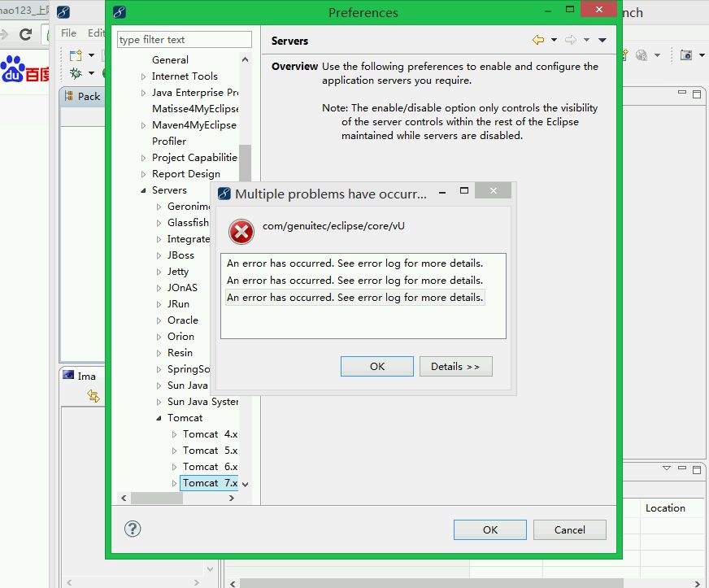
Task: Open the File menu in workbench
Action: [x=69, y=33]
